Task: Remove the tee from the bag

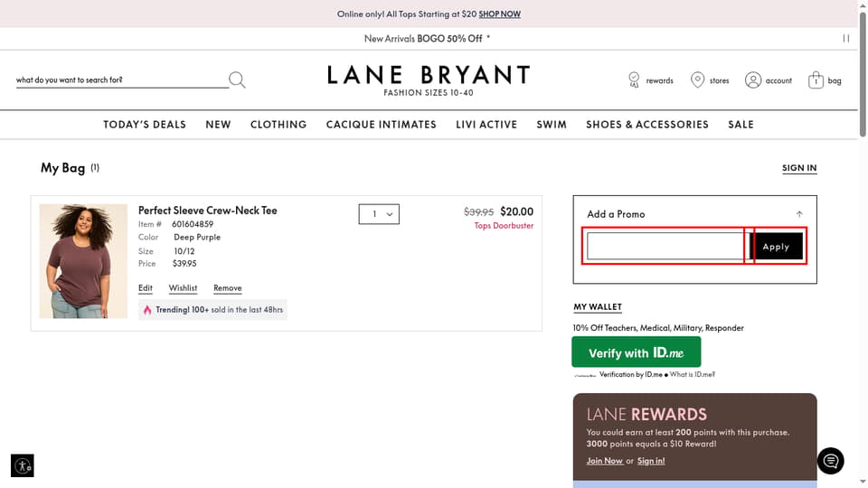Action: [228, 288]
